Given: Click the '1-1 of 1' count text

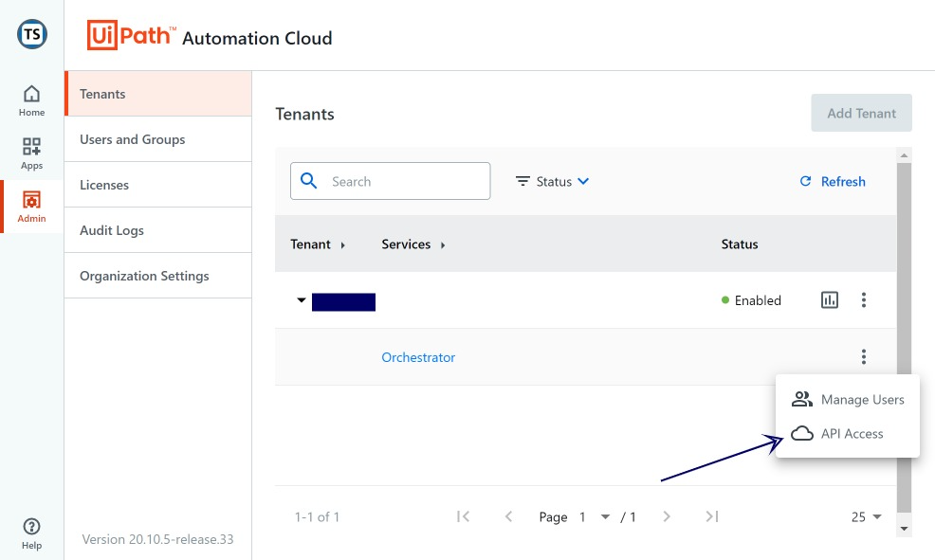Looking at the screenshot, I should pyautogui.click(x=317, y=516).
